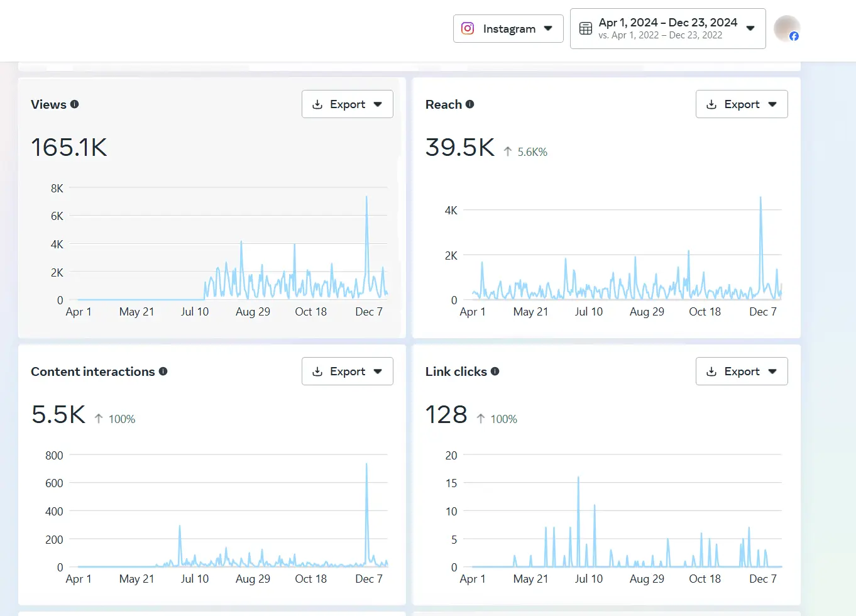Screen dimensions: 856x616
Task: Click the up arrow next to 128
Action: point(481,419)
